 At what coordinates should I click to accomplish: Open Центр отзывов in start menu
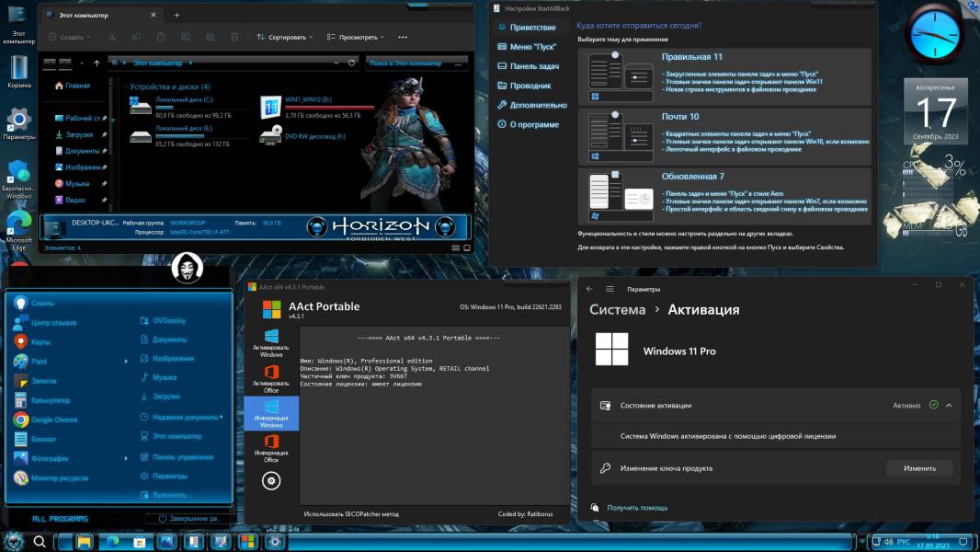[45, 323]
